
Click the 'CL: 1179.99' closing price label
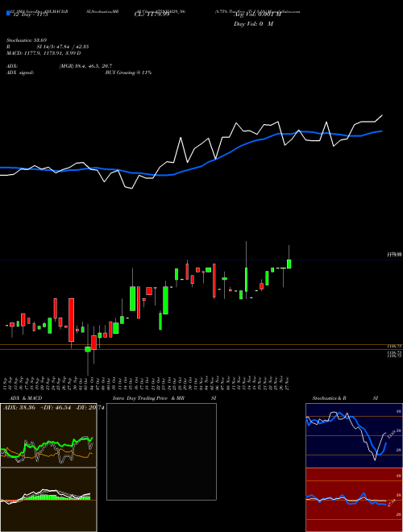pyautogui.click(x=152, y=15)
